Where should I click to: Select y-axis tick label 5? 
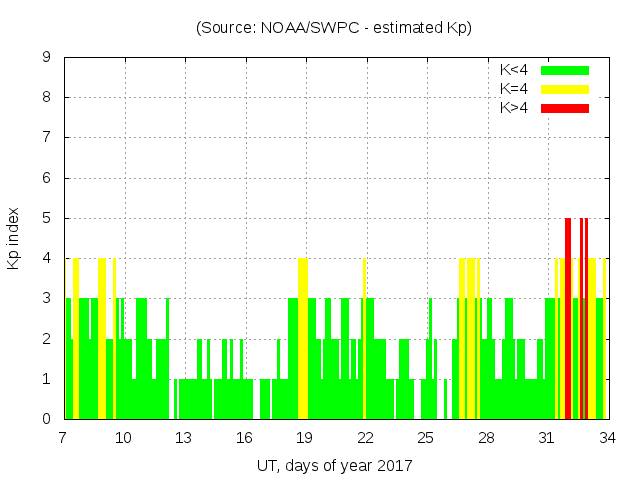click(47, 218)
